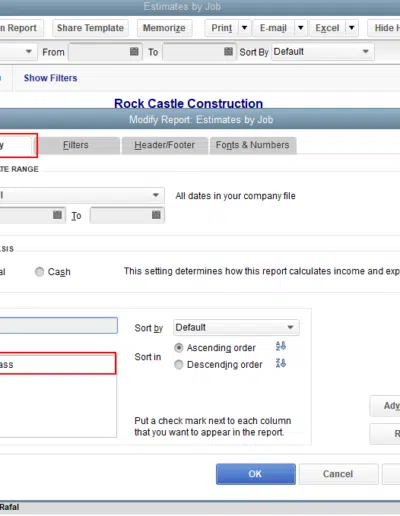
Task: Click the Excel button
Action: (x=328, y=28)
